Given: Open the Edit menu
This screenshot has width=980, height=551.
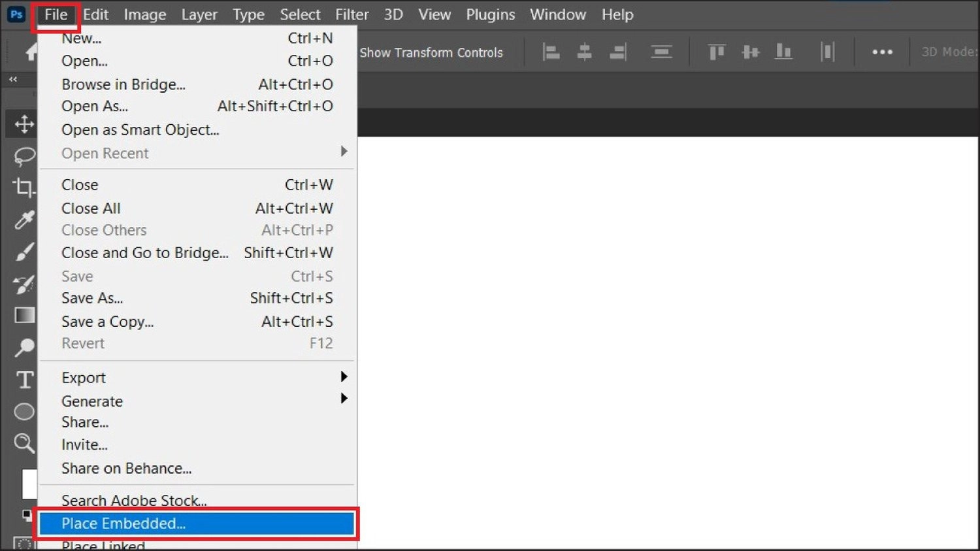Looking at the screenshot, I should pyautogui.click(x=95, y=14).
